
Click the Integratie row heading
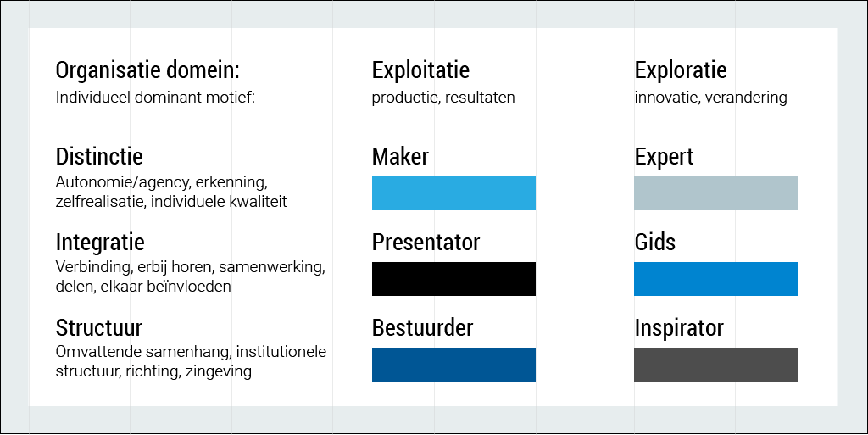point(100,243)
